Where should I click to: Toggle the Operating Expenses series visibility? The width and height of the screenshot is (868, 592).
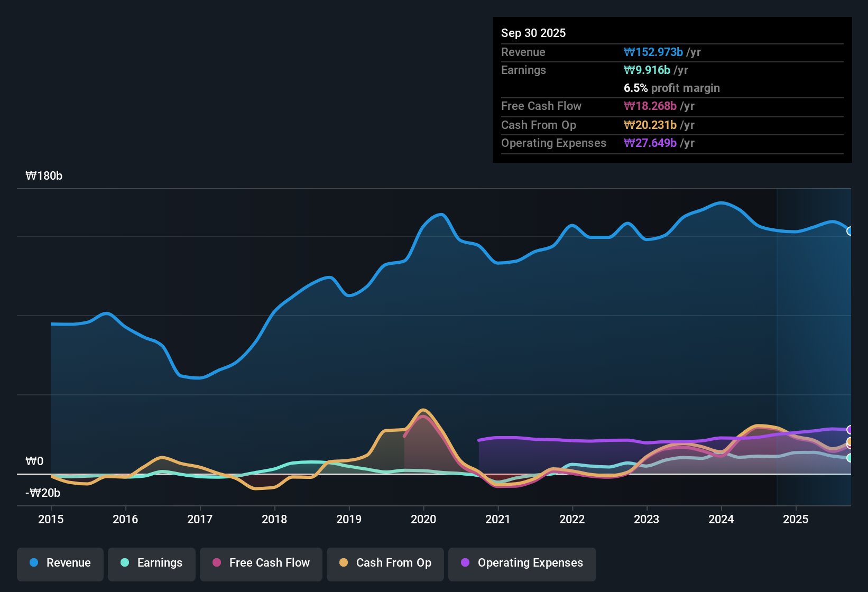pos(522,563)
